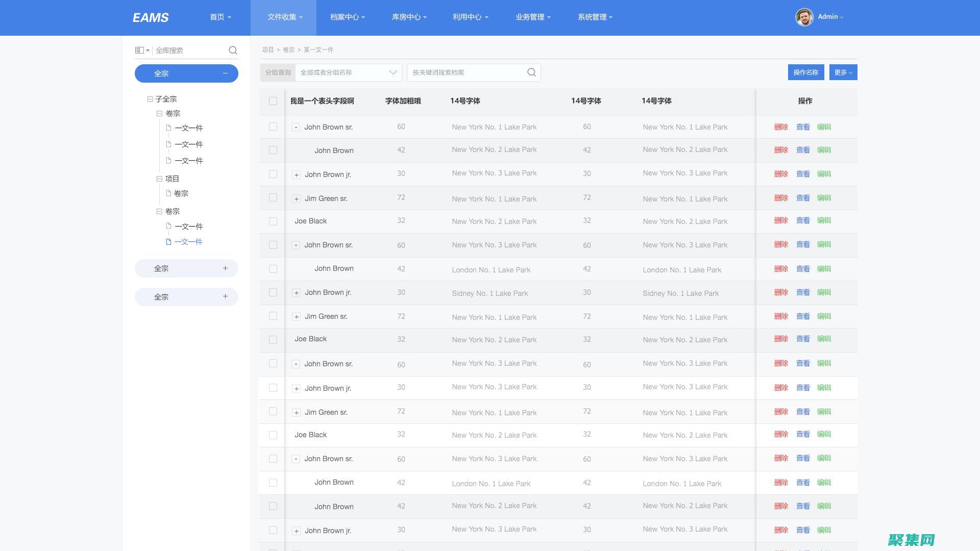Tick checkbox for first John Brown sr. row
The image size is (980, 551).
[273, 127]
